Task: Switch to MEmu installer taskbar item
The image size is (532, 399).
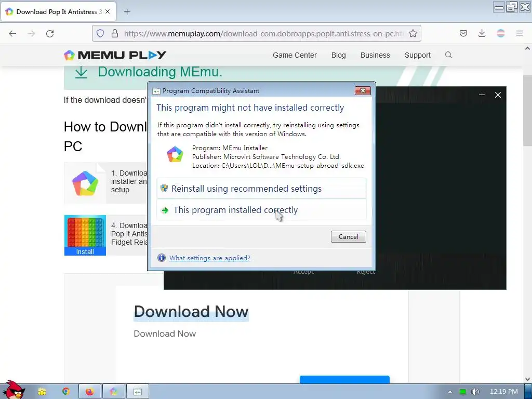Action: pos(114,392)
